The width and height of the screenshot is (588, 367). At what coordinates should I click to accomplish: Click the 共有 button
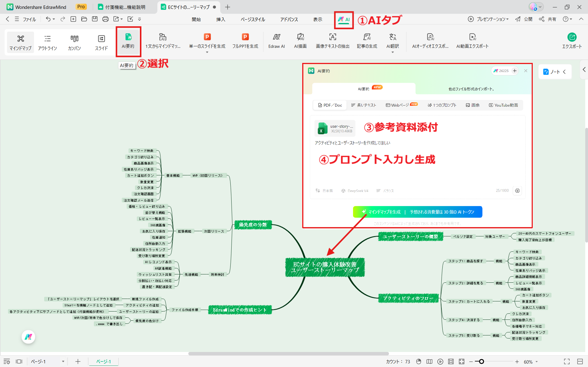point(548,19)
